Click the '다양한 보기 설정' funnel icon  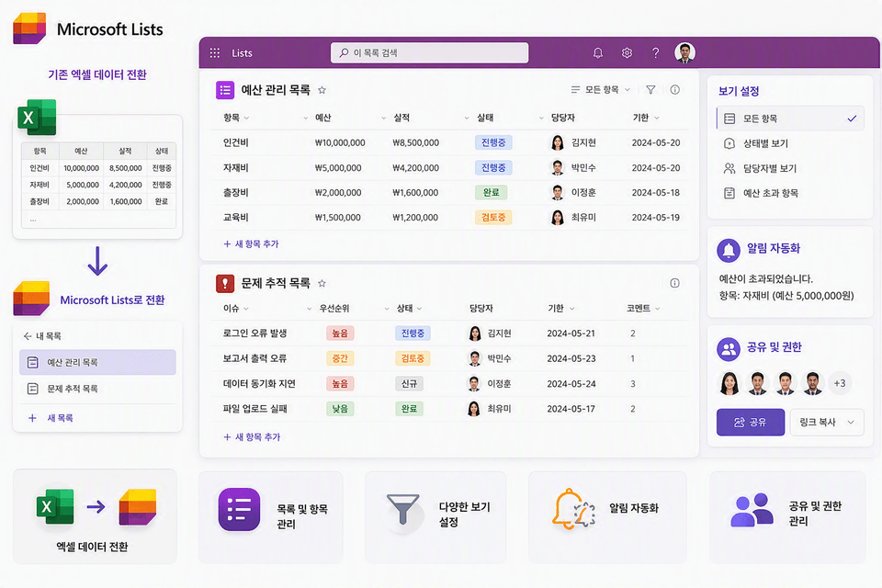click(402, 510)
